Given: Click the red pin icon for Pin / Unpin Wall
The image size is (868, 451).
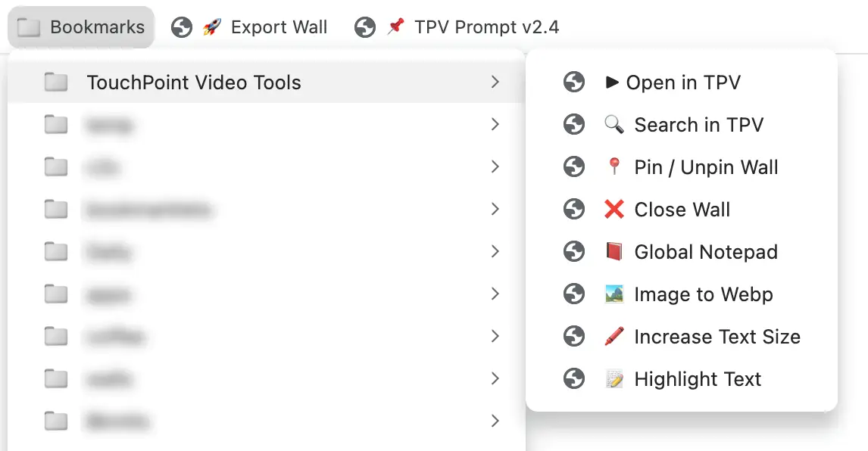Looking at the screenshot, I should pos(614,167).
